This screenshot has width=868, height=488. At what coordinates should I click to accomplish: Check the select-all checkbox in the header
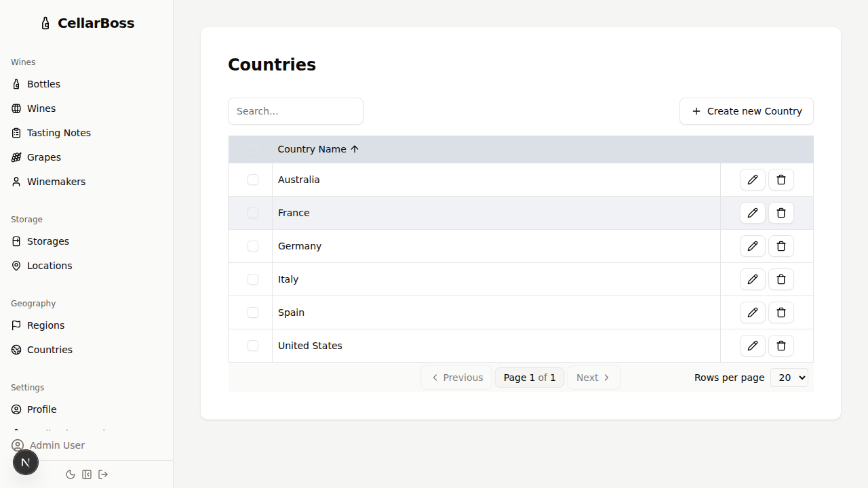point(253,149)
